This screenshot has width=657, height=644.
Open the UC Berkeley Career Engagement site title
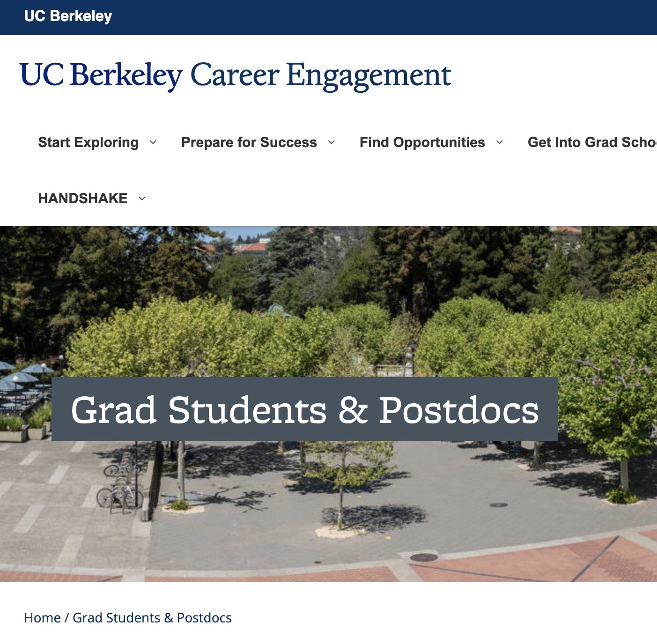[236, 76]
